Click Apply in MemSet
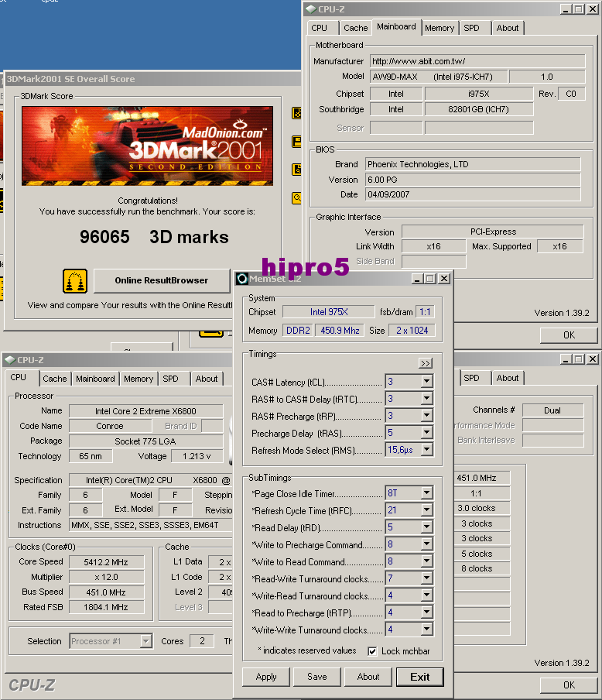 266,677
